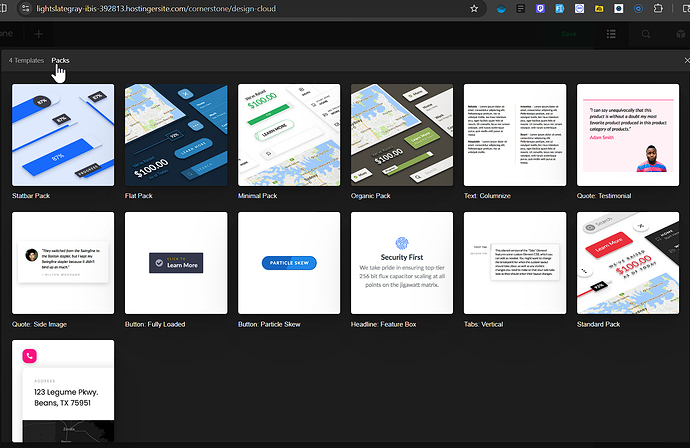The image size is (690, 448).
Task: Choose the Button: Particle Skew template
Action: 289,262
